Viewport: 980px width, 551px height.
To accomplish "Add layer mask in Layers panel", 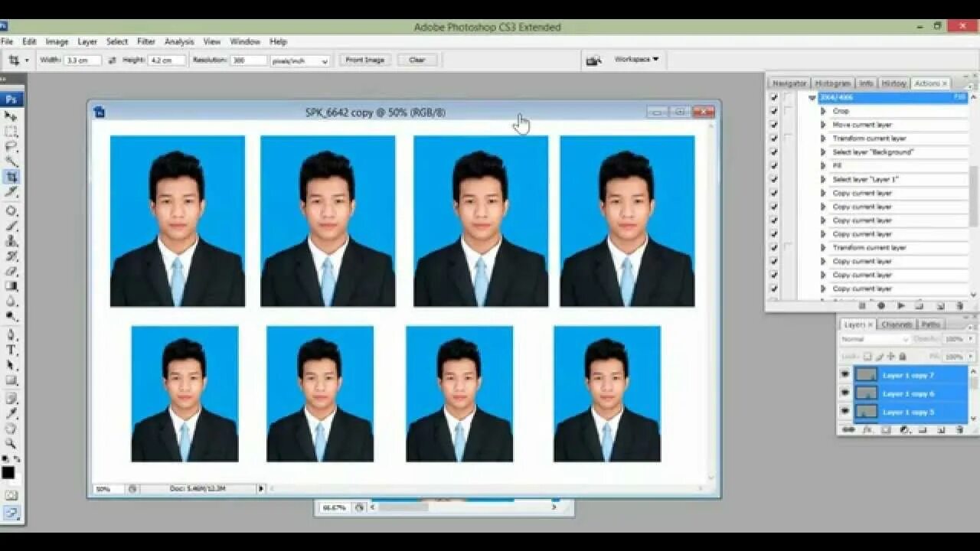I will point(886,430).
